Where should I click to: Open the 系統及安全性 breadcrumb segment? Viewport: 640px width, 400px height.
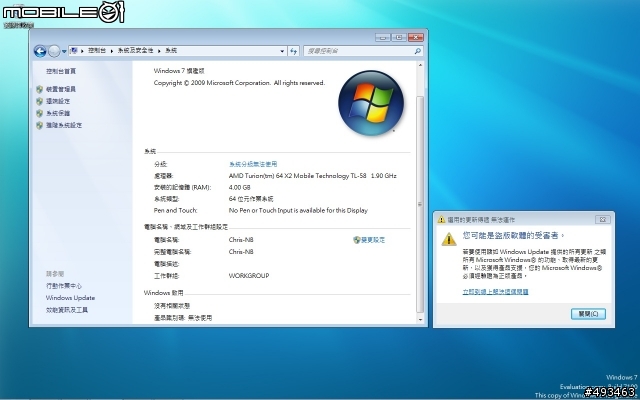[136, 51]
